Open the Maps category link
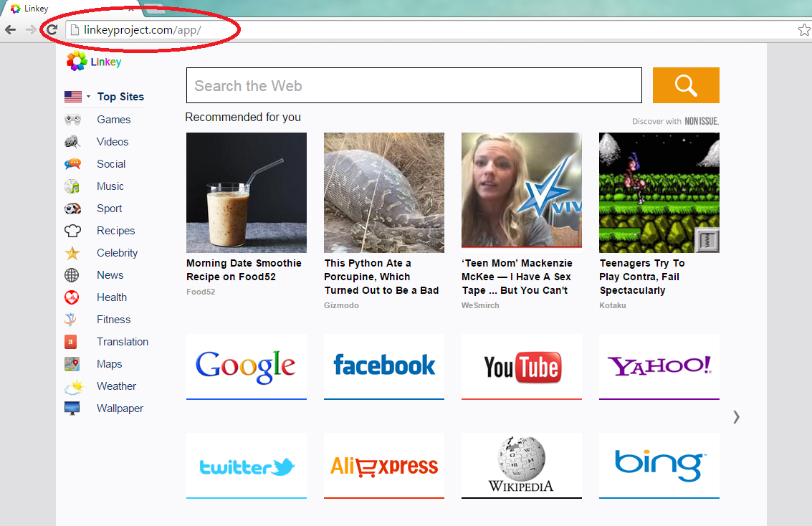Image resolution: width=812 pixels, height=526 pixels. coord(109,365)
